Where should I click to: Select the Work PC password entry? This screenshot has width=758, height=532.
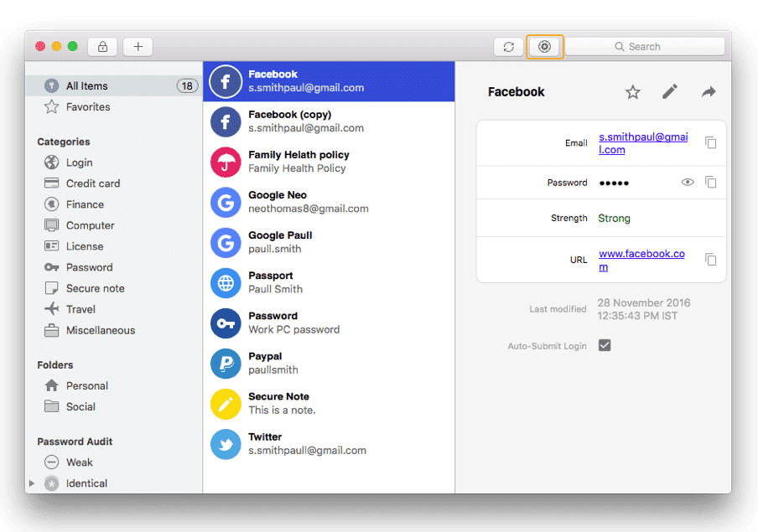pos(329,323)
